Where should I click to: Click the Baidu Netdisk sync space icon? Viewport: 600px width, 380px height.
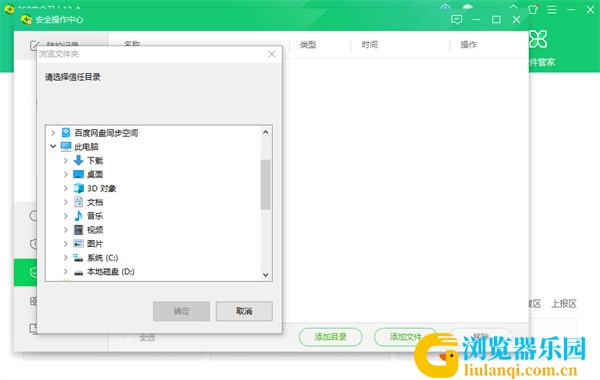[x=66, y=132]
